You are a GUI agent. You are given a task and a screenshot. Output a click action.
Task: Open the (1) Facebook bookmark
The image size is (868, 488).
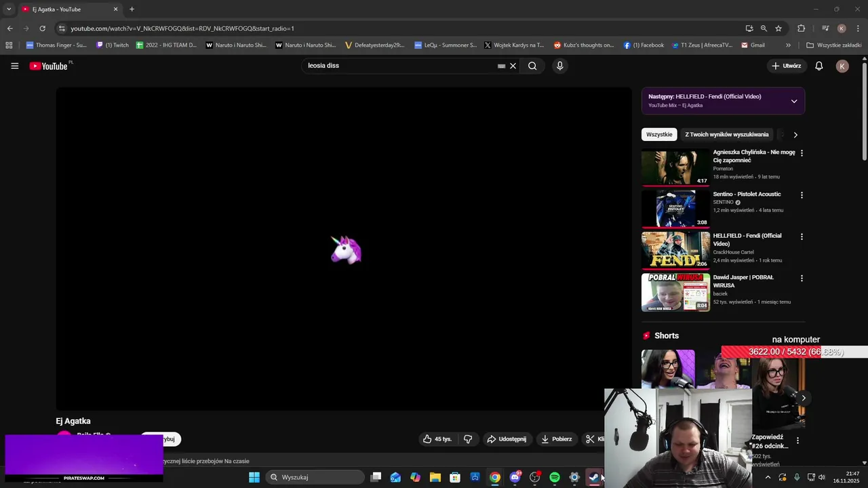[x=644, y=45]
